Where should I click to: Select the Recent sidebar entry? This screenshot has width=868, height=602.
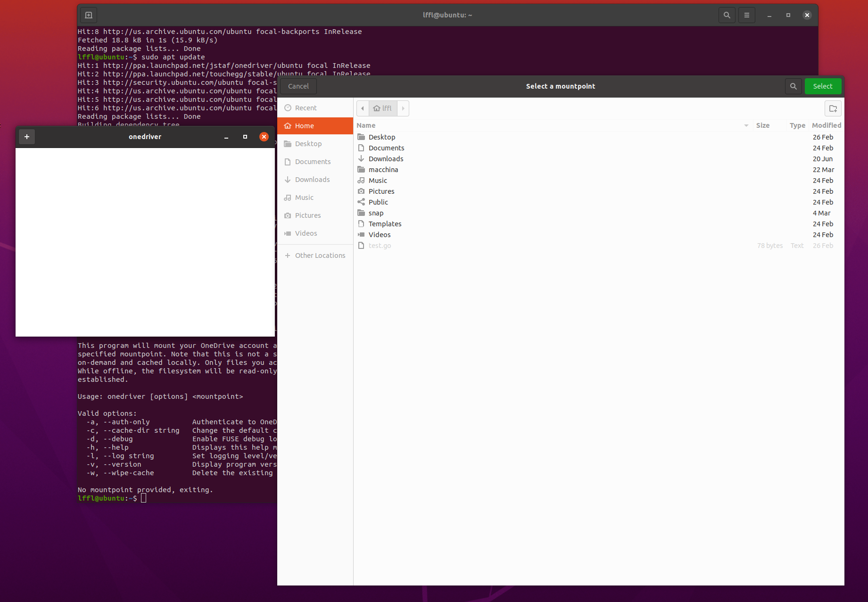pos(305,107)
